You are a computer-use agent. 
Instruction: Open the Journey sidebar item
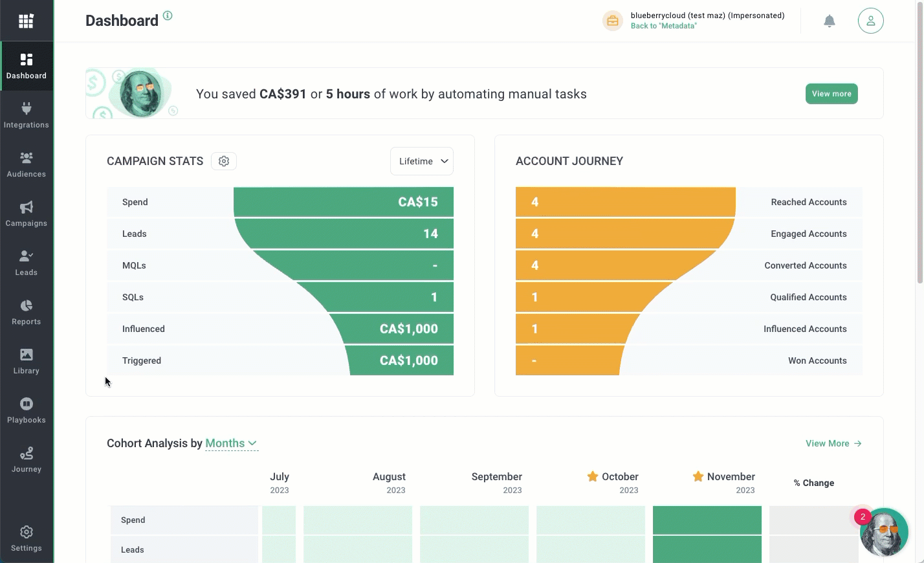tap(27, 459)
